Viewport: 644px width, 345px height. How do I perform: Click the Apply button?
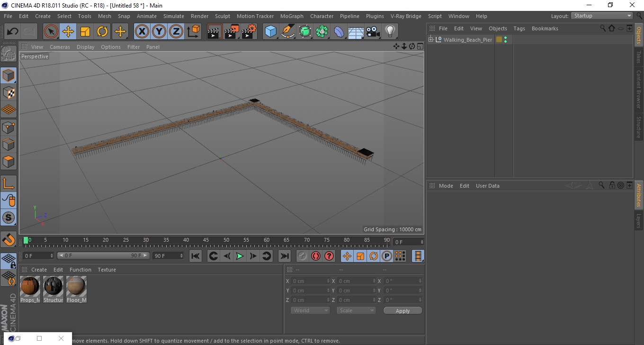[402, 311]
